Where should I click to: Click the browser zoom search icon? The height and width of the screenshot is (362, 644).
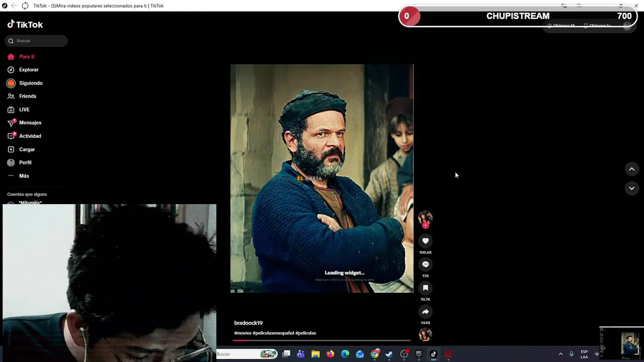click(579, 6)
